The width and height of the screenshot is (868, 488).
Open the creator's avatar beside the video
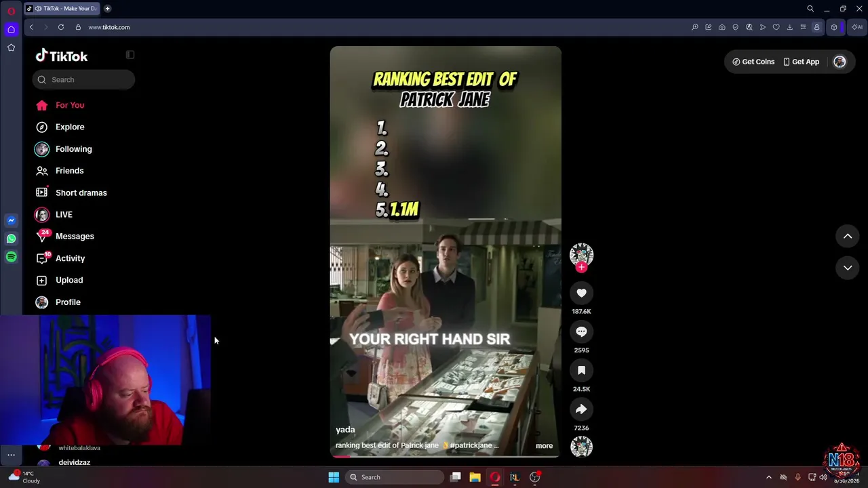[581, 255]
